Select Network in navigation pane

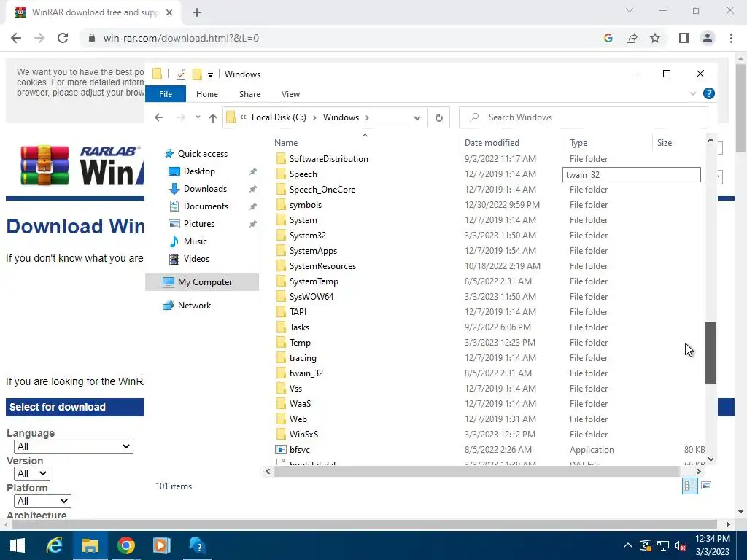click(194, 306)
